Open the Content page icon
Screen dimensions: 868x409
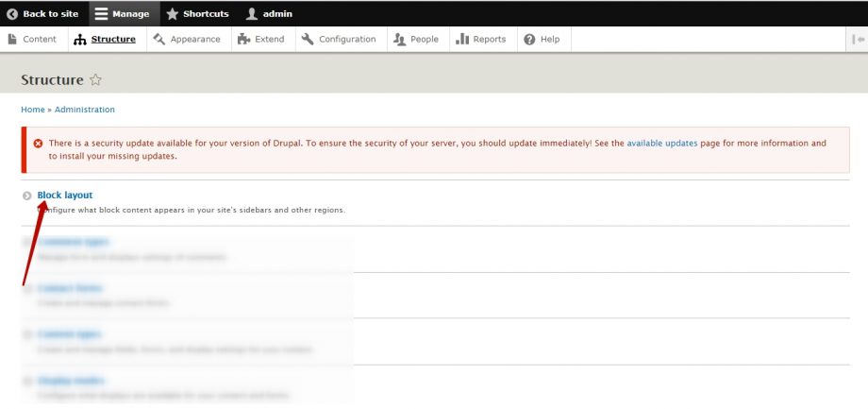point(12,40)
